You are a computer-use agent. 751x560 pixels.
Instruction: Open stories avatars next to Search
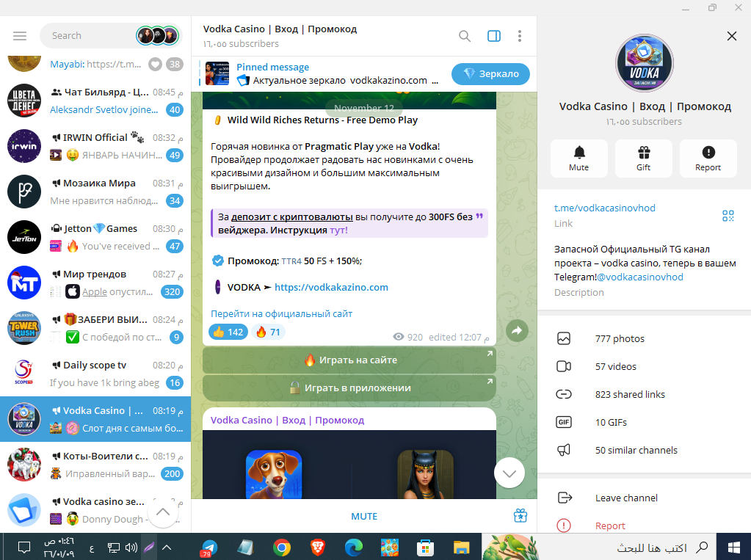pyautogui.click(x=158, y=36)
